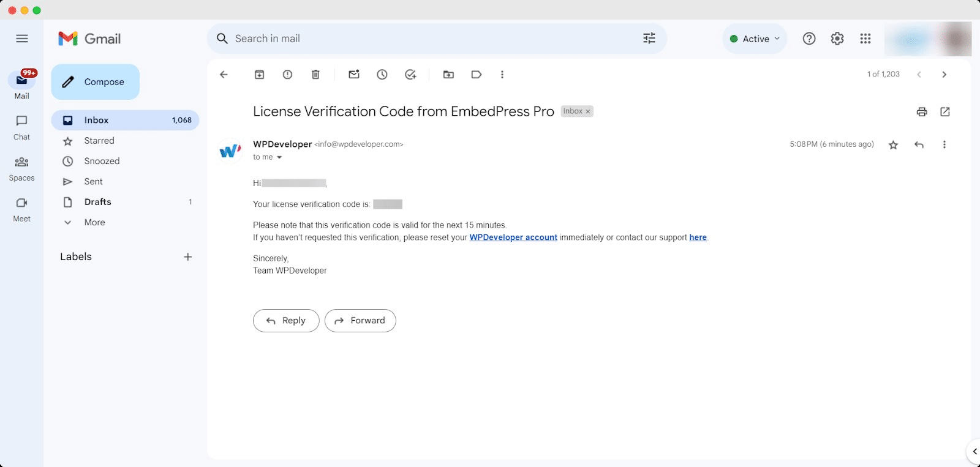Mark the email as unread
The image size is (980, 467).
[x=354, y=75]
